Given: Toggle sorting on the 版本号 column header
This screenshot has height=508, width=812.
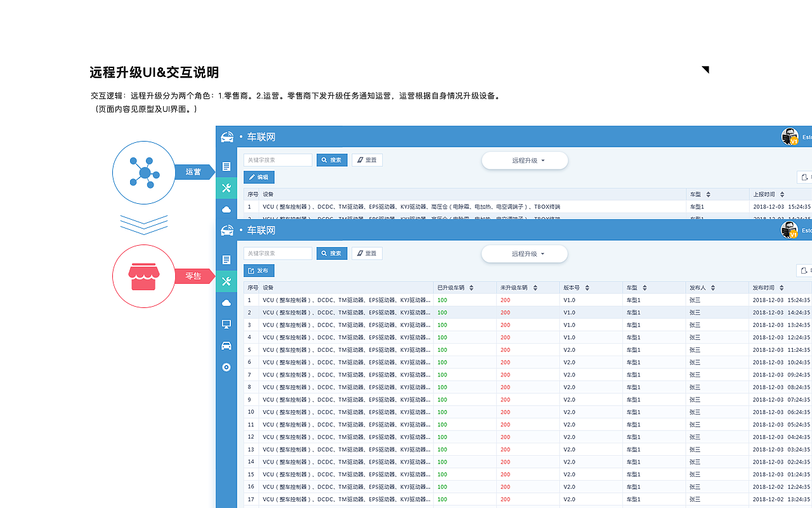Looking at the screenshot, I should tap(589, 287).
